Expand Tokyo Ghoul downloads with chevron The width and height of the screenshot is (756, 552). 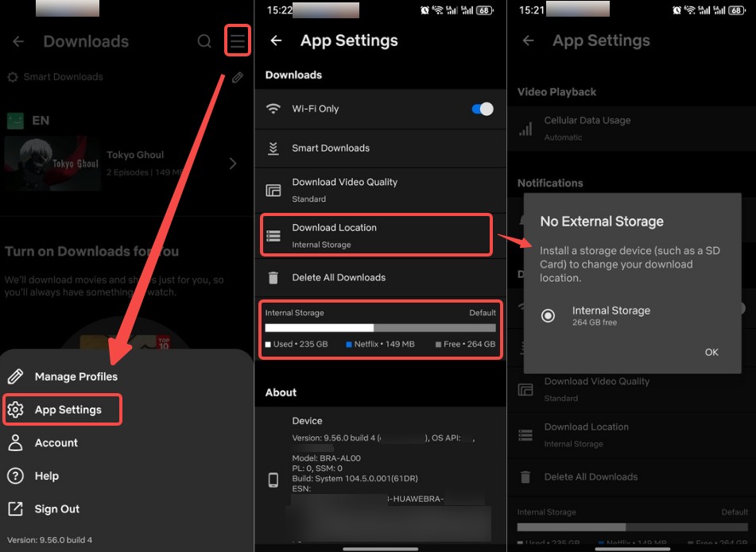point(233,164)
